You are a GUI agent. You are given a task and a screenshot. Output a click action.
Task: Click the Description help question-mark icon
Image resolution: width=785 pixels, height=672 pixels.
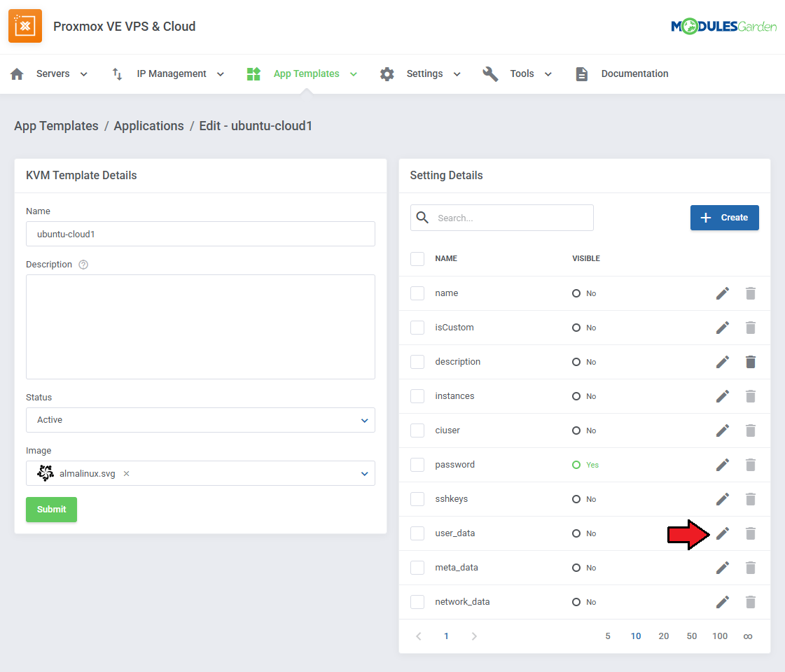coord(83,265)
